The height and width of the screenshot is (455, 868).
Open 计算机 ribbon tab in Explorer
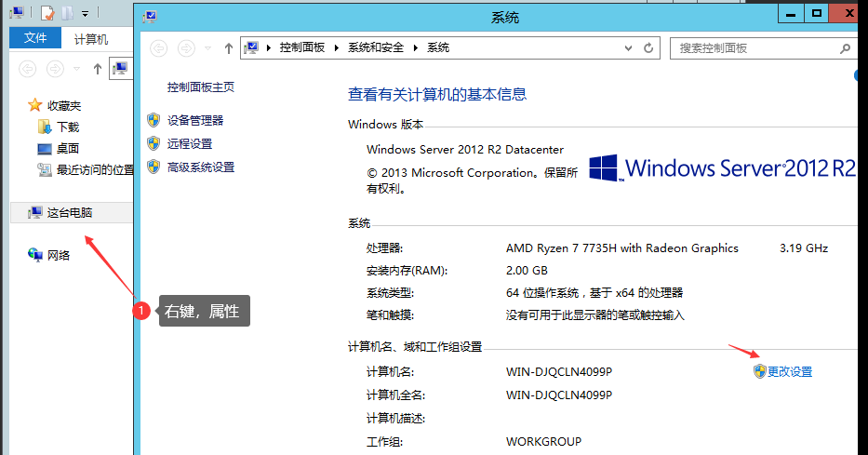91,39
